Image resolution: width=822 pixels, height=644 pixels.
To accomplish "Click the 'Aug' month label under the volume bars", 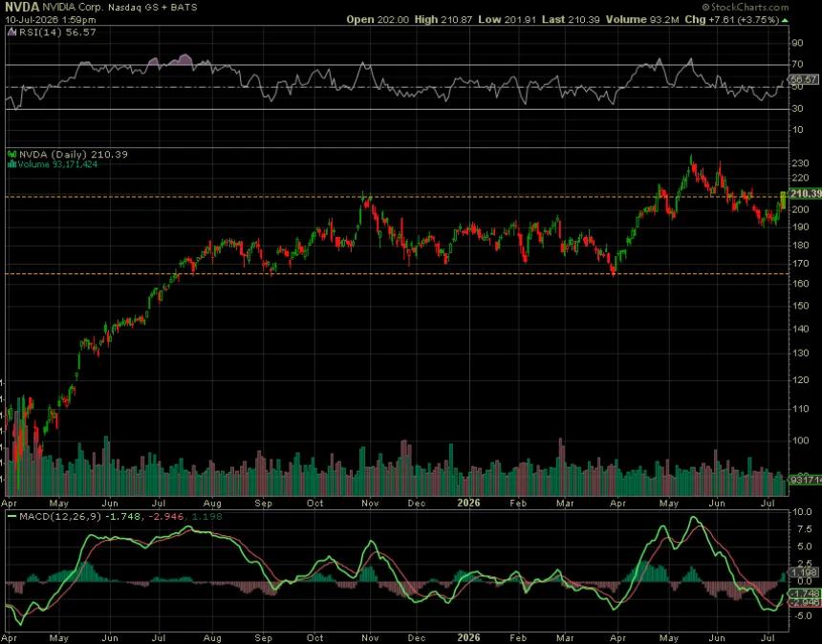I will point(212,503).
